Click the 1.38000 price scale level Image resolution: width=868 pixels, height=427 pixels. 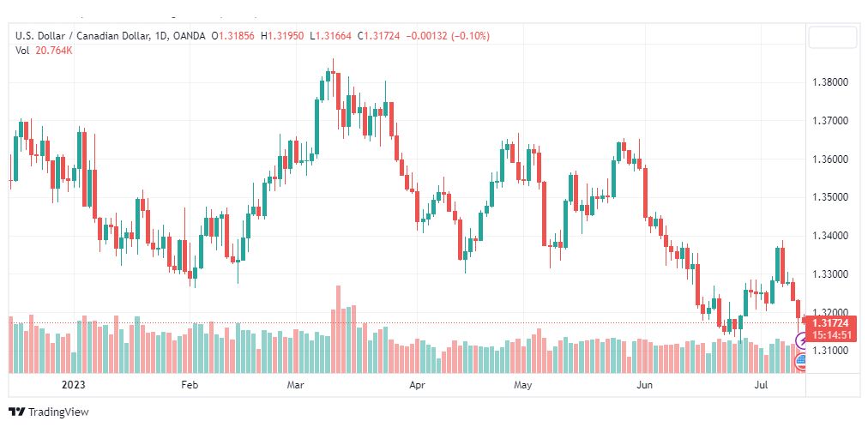pos(829,83)
